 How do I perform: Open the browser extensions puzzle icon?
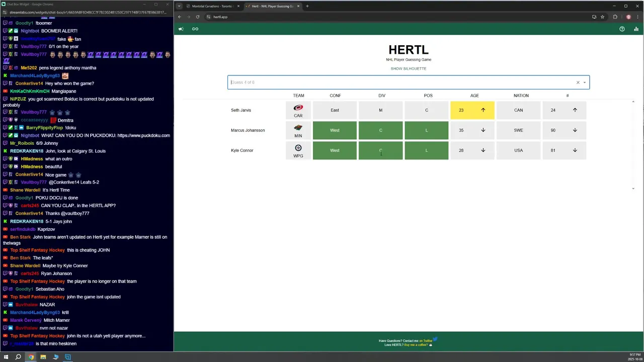pyautogui.click(x=615, y=17)
